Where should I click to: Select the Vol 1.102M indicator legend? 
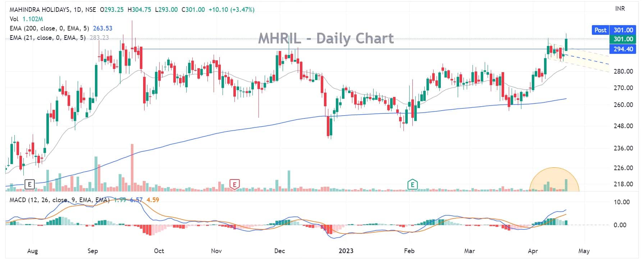26,19
